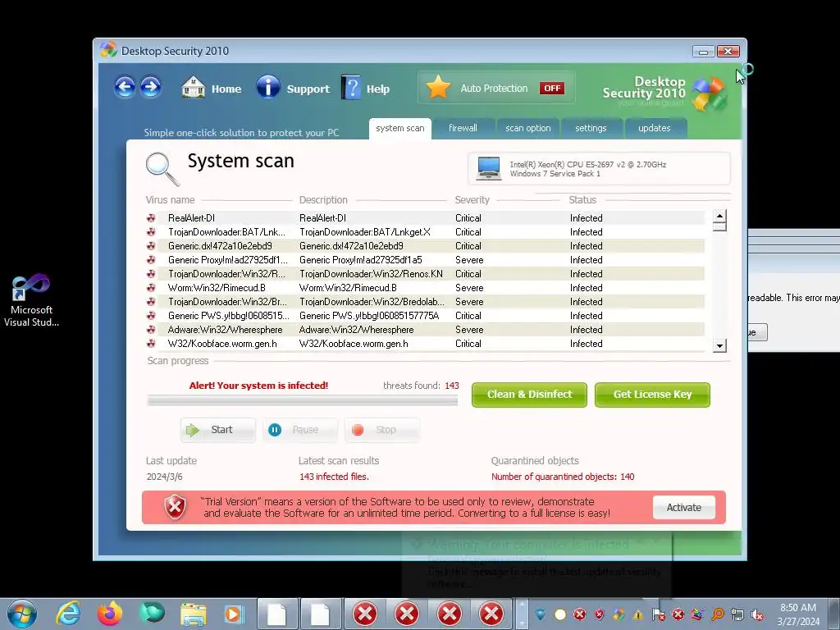
Task: Select the Generic.dx!472a10e2ebd9 virus name
Action: pyautogui.click(x=220, y=246)
